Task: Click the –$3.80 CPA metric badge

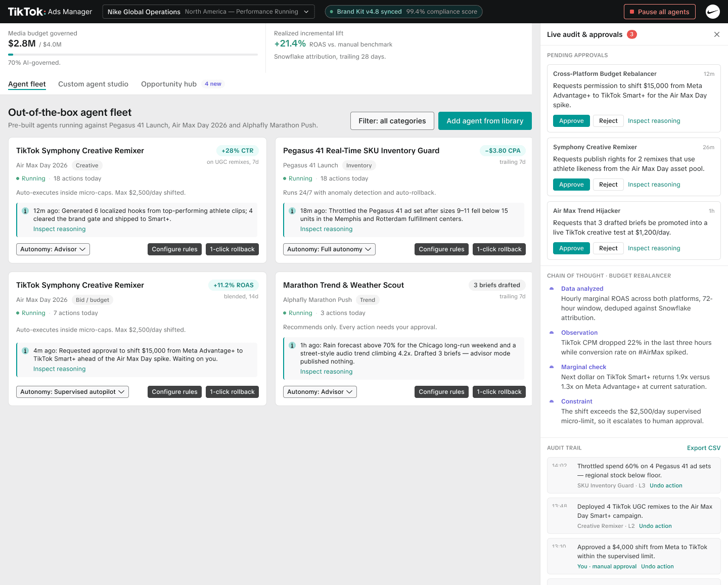Action: [x=503, y=151]
